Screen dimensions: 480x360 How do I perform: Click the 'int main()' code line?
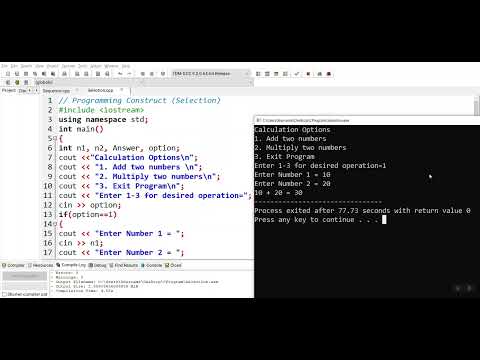click(x=81, y=129)
